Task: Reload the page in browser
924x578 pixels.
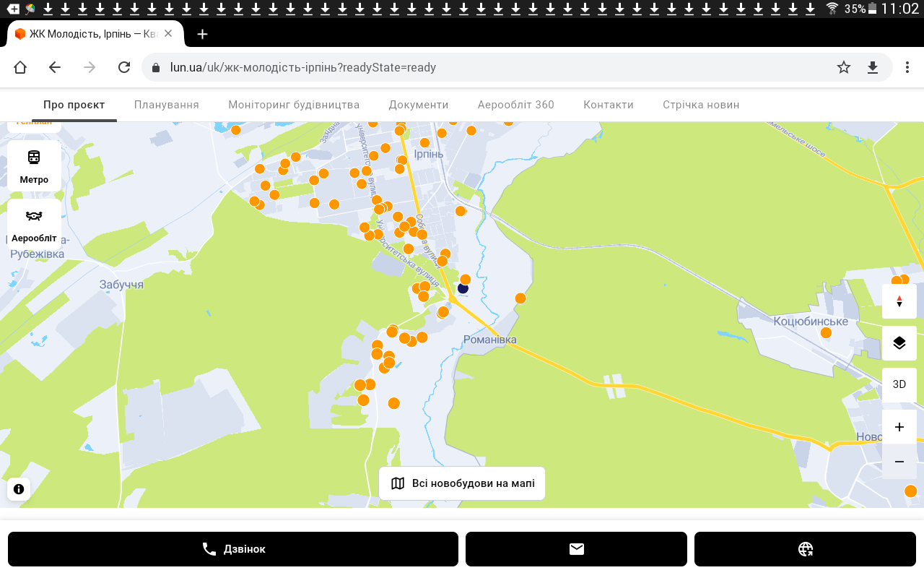Action: pos(124,67)
